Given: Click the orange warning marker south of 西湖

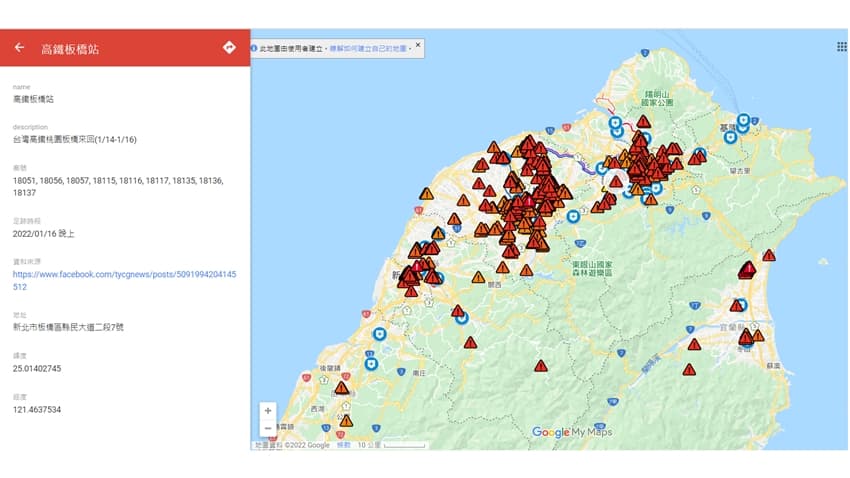Looking at the screenshot, I should point(346,421).
